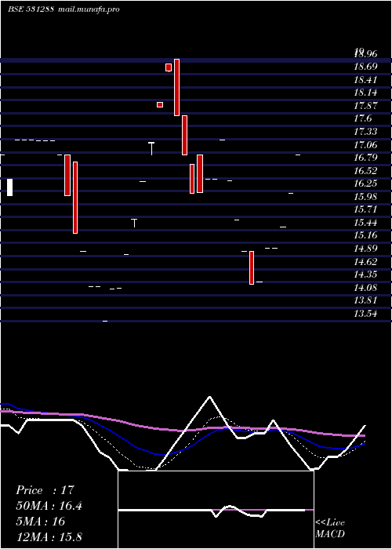Viewport: 392px width, 549px height.
Task: Pick the 17.33 price axis value
Action: (366, 132)
